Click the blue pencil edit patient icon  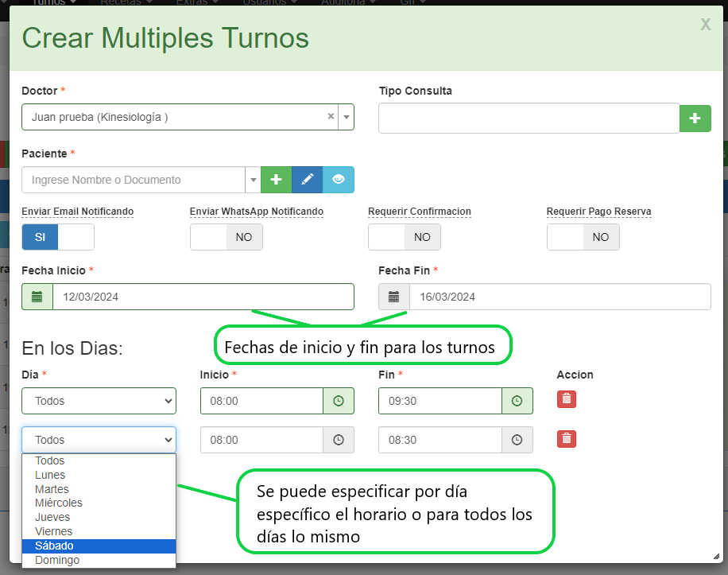point(307,180)
